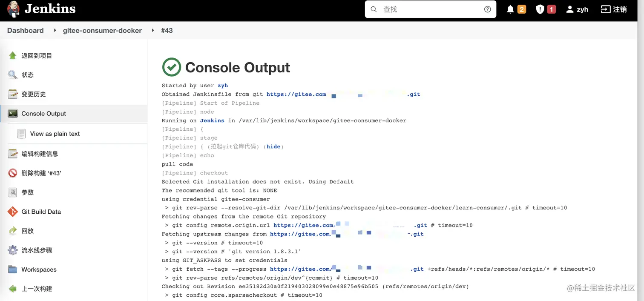Click the '[Pipeline] checkout' log line
This screenshot has height=301, width=644.
point(195,173)
